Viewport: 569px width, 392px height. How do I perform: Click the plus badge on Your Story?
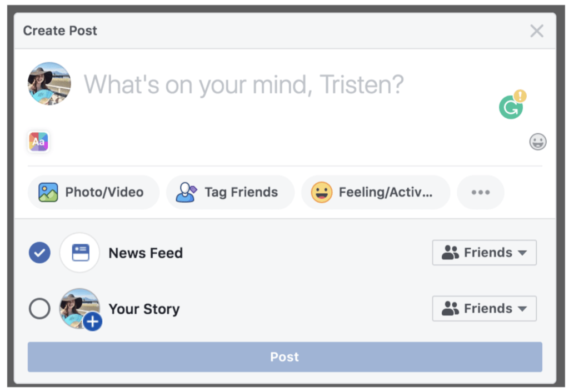(x=93, y=321)
